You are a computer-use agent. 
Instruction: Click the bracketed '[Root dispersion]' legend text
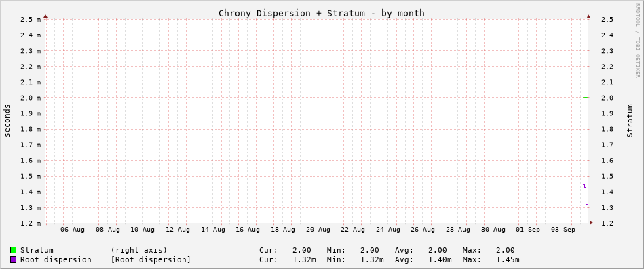[151, 260]
